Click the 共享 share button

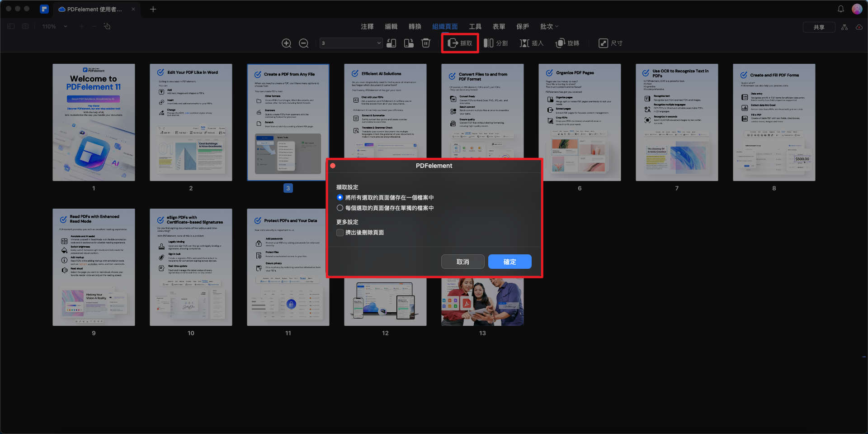(x=819, y=27)
